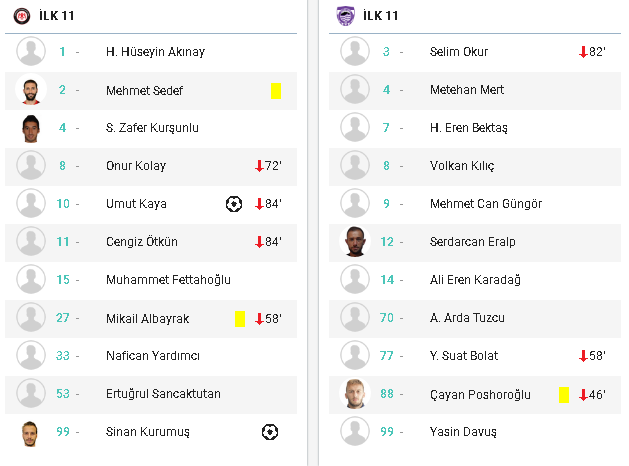Click the left team's red club logo
Viewport: 629px width, 466px height.
click(22, 16)
